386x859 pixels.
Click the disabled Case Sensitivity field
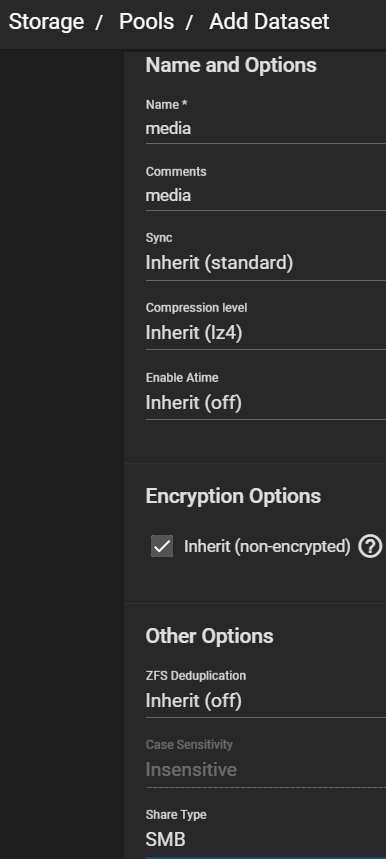[266, 770]
